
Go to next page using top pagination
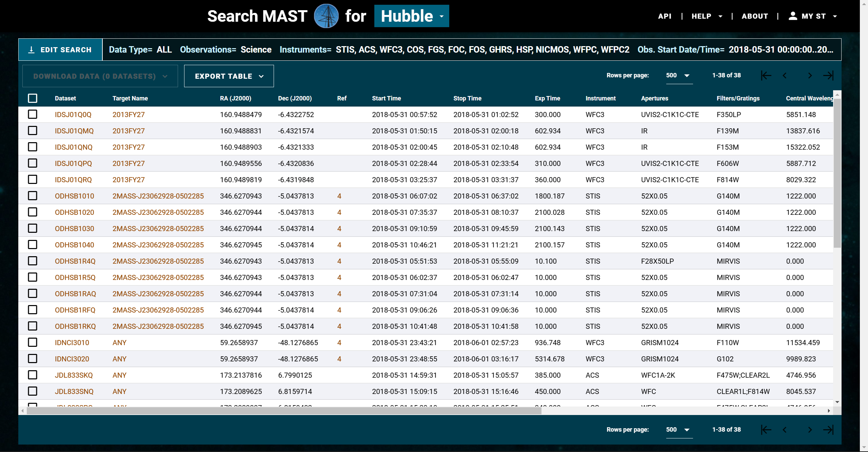810,75
